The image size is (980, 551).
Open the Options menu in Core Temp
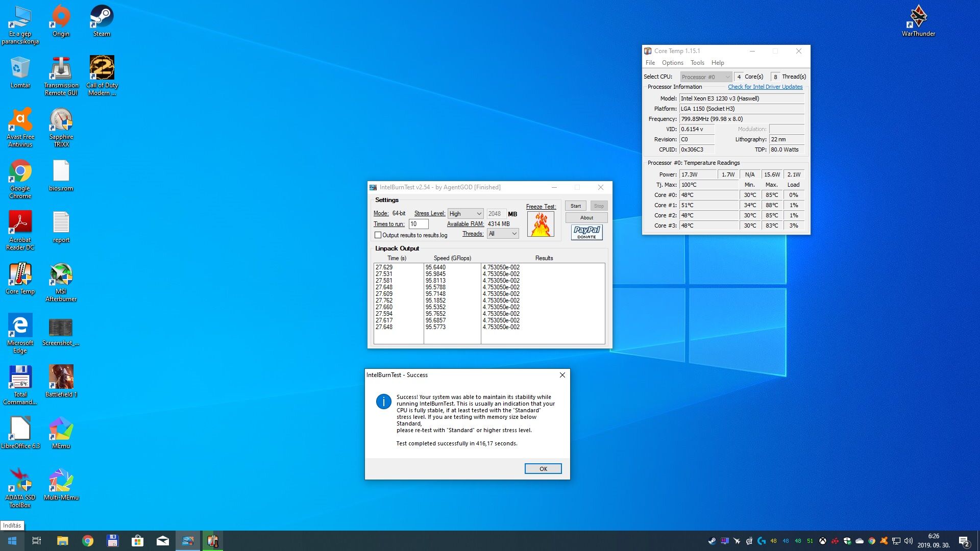[x=672, y=63]
